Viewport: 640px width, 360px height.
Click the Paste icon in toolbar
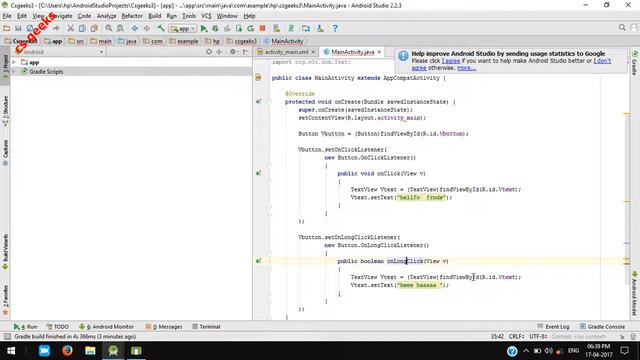tap(94, 28)
